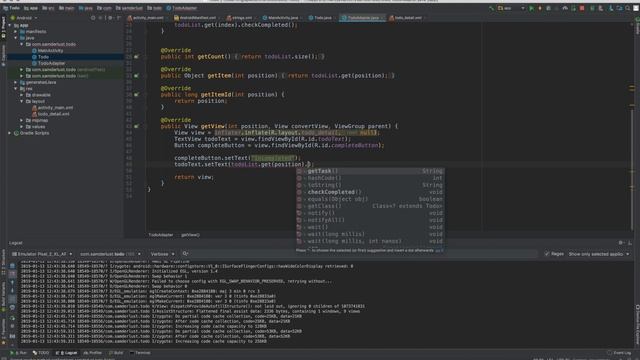Image resolution: width=640 pixels, height=360 pixels.
Task: Open the Emulator Pixel device dropdown in Logcat
Action: pyautogui.click(x=42, y=254)
